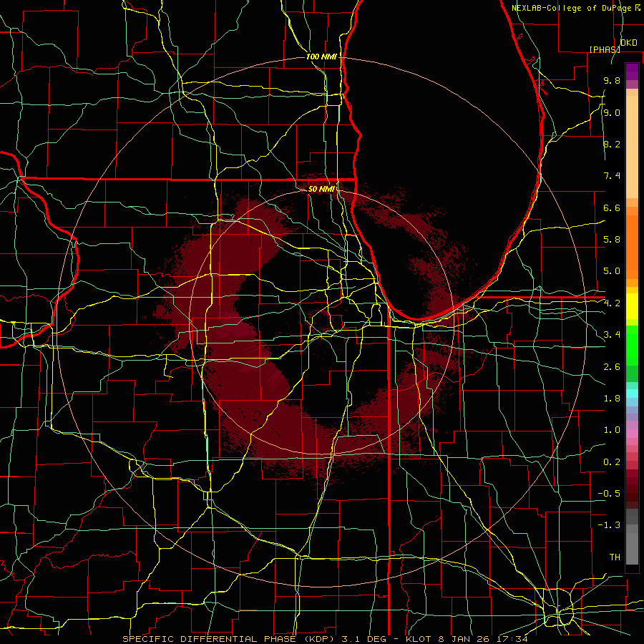Click the 50 NMI range ring label

click(321, 190)
